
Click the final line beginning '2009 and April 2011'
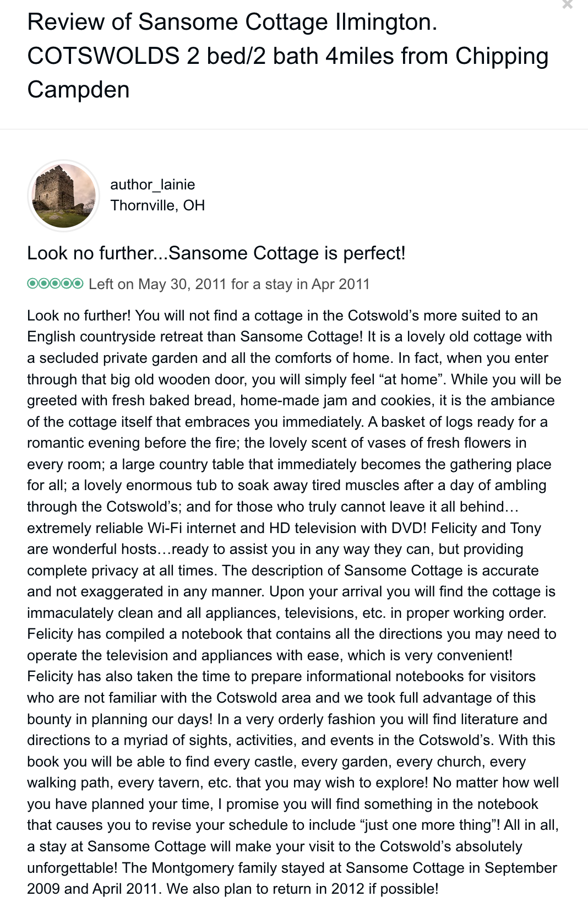232,889
